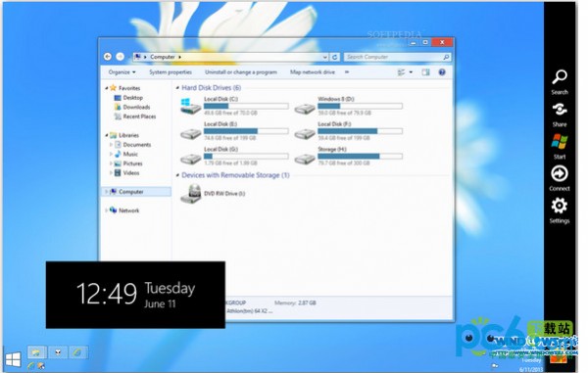Open Local Disk (G:) drive icon
This screenshot has width=588, height=373.
[x=190, y=159]
